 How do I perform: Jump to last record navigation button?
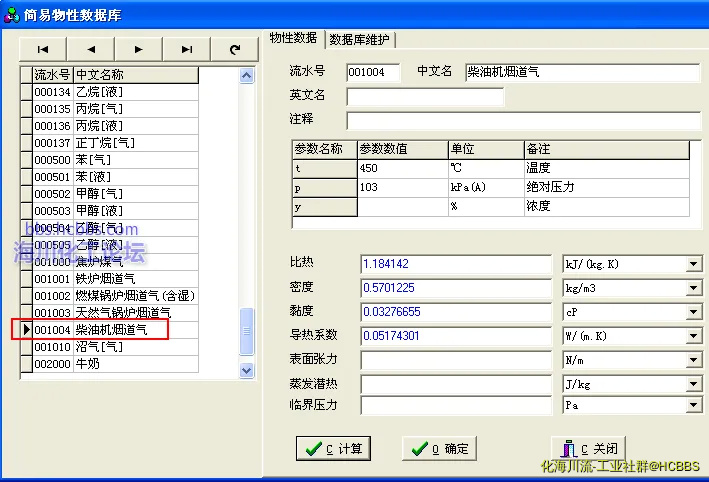tap(187, 50)
